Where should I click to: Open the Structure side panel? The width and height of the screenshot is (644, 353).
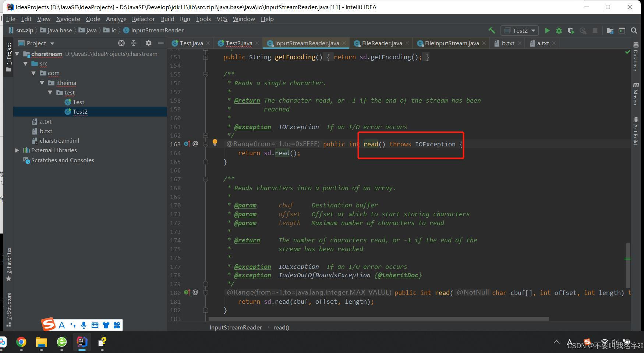point(9,310)
